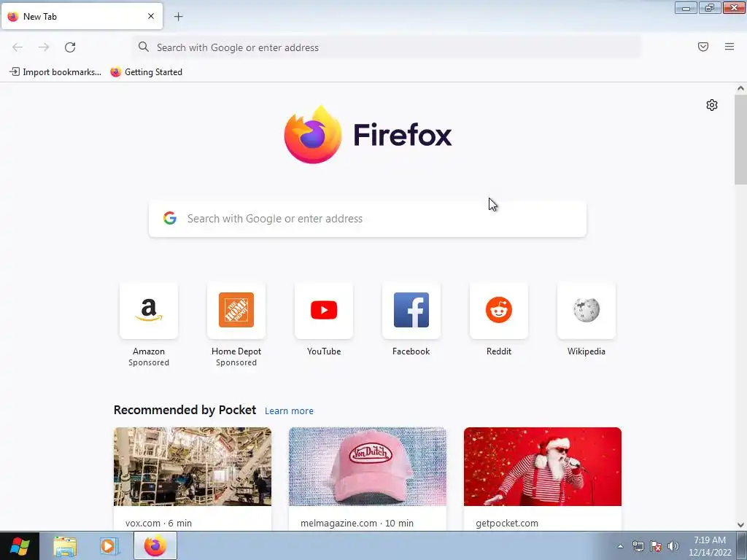Image resolution: width=747 pixels, height=560 pixels.
Task: Click the 'Sponsored' label under Home Depot
Action: point(236,362)
